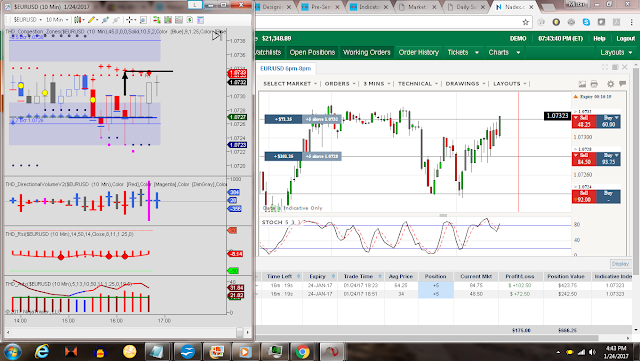Open the 10 Min interval dropdown
Viewport: 640px width, 361px height.
57,20
